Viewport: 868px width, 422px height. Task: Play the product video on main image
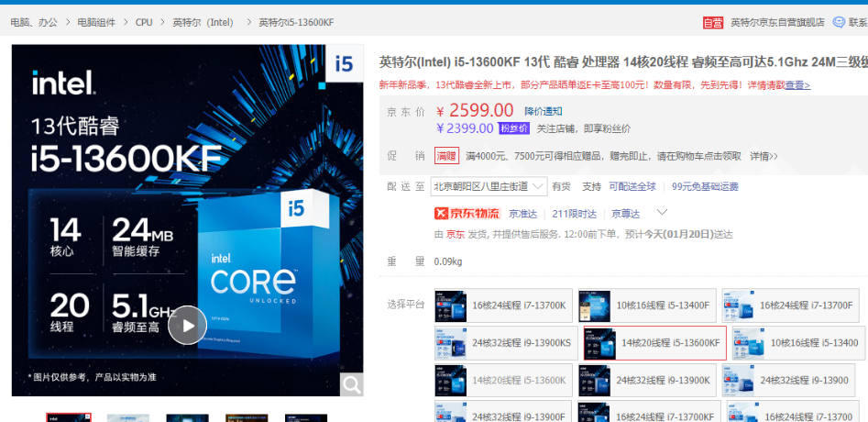[x=187, y=325]
